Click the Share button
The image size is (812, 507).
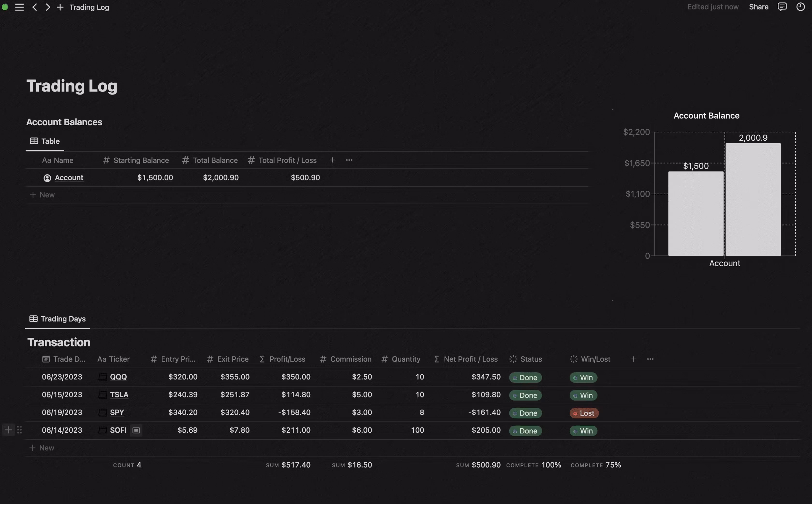click(758, 7)
